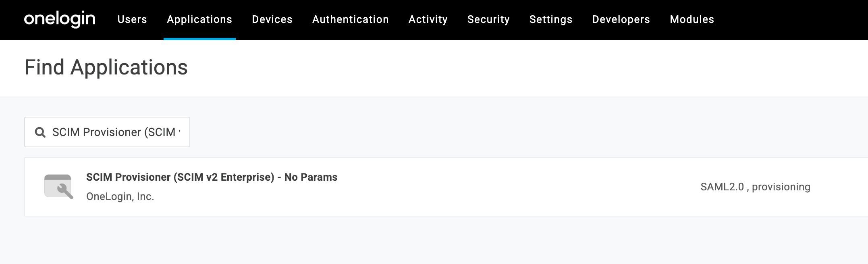Select the SCIM Provisioner (SCIM v2 Enterprise) - No Params app
Viewport: 868px width, 264px height.
pyautogui.click(x=212, y=177)
